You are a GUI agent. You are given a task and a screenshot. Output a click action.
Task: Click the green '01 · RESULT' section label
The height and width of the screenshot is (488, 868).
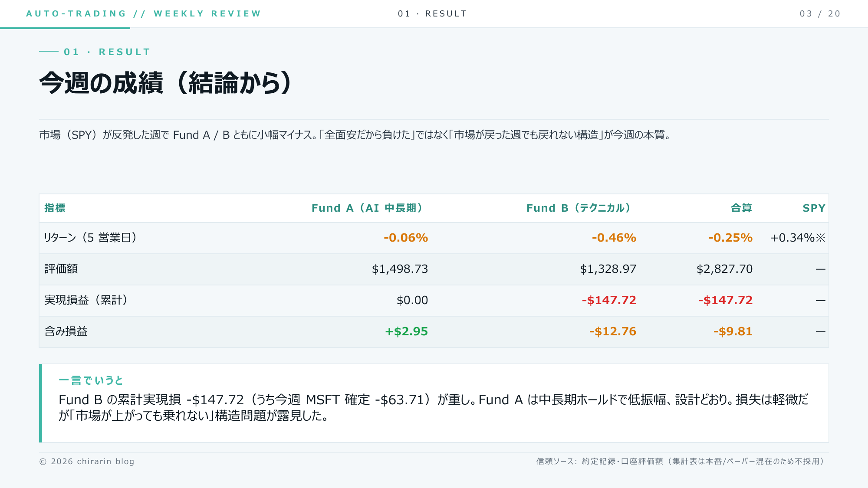(107, 52)
